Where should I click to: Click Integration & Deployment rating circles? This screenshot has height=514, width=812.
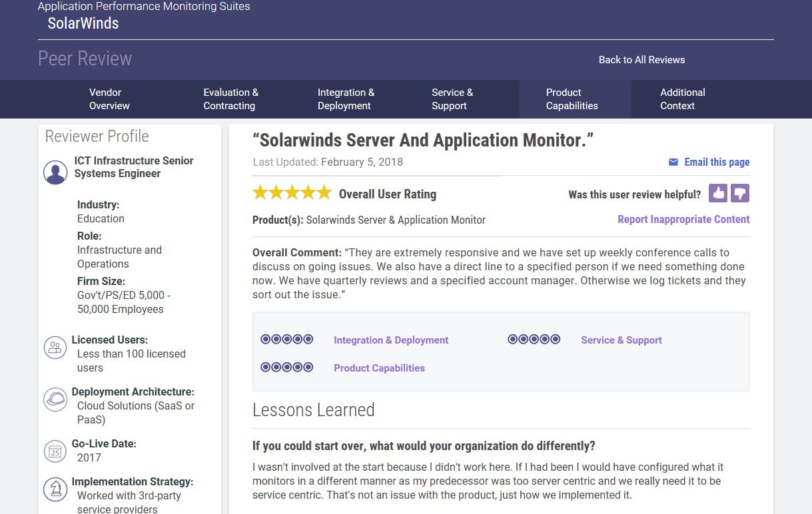pyautogui.click(x=287, y=340)
